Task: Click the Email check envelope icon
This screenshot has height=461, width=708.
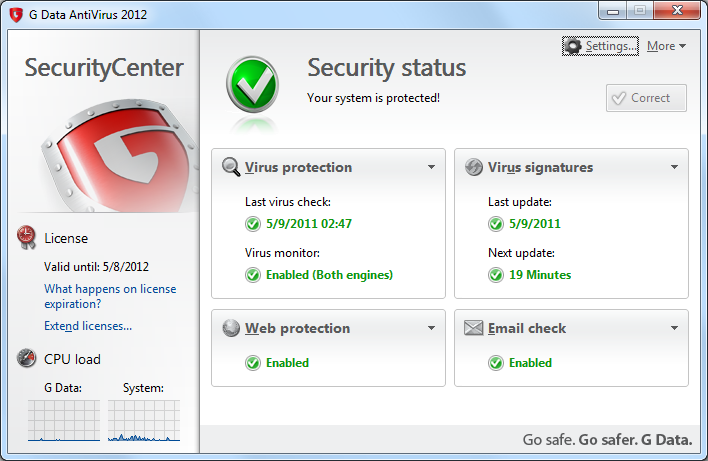Action: click(474, 328)
